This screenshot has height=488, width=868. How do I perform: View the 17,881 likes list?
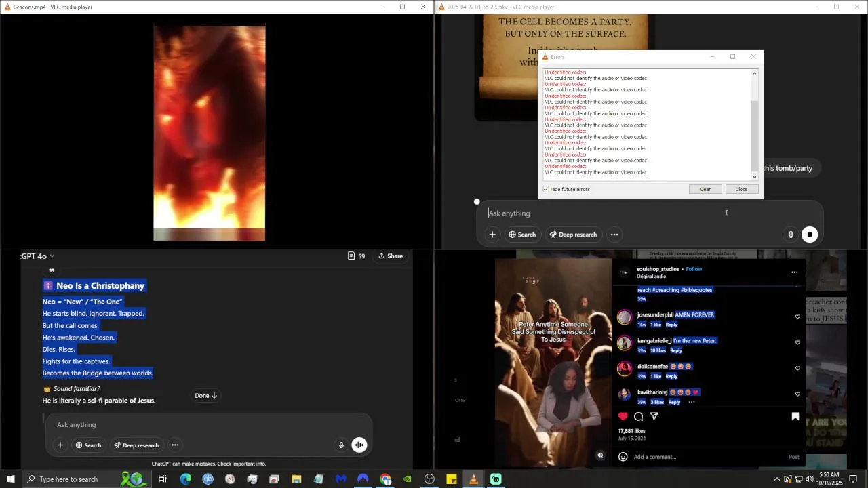coord(631,431)
